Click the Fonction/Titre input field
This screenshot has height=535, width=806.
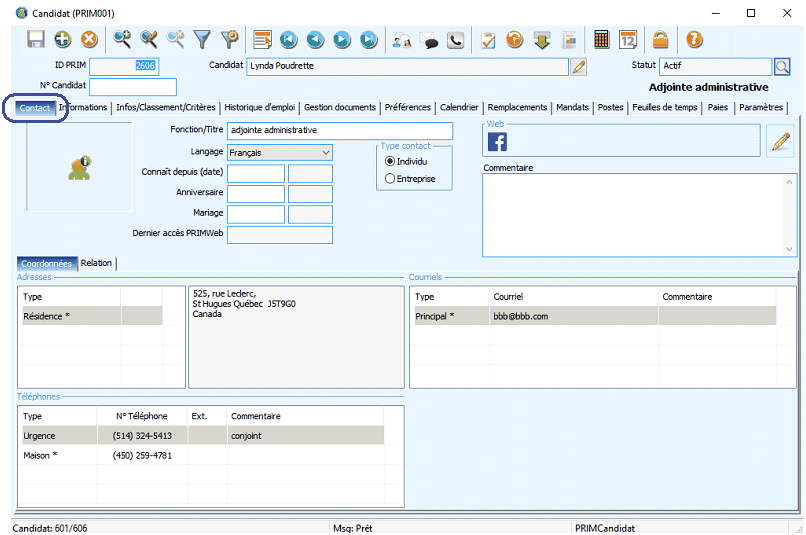[x=339, y=131]
